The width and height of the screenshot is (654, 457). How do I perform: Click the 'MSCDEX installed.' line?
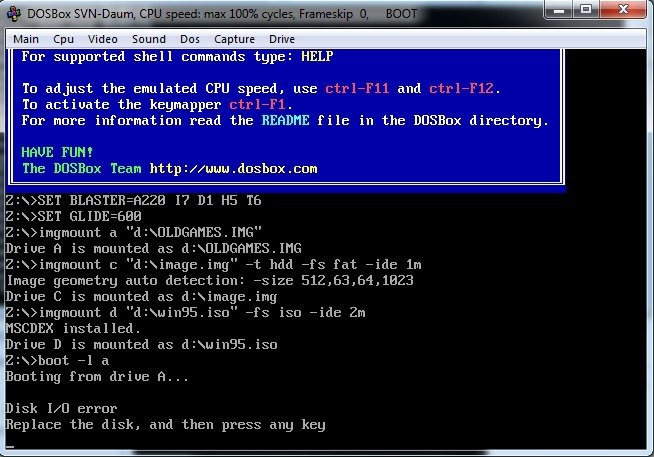[73, 329]
